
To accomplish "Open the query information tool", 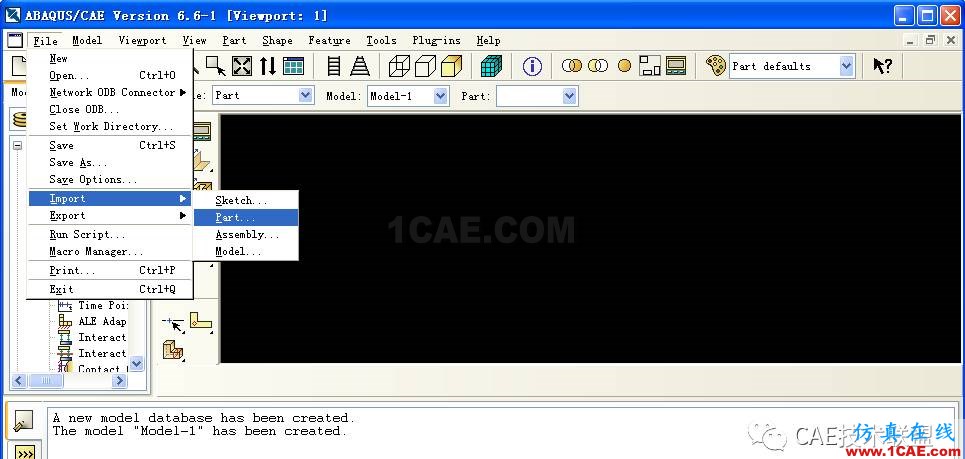I will click(x=532, y=66).
